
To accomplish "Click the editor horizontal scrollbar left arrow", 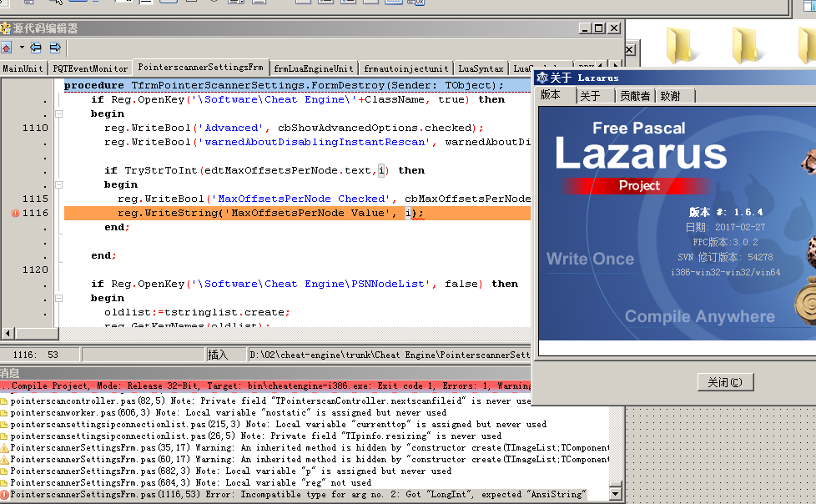I will (x=6, y=335).
